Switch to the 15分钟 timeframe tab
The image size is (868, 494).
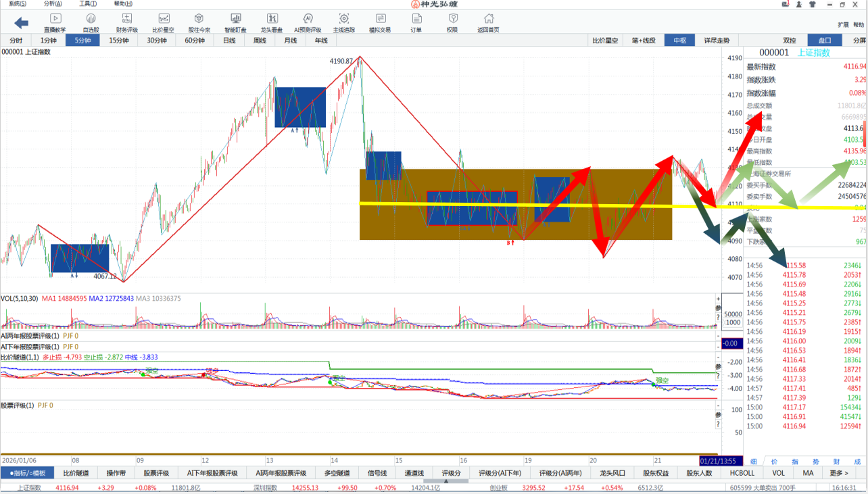pyautogui.click(x=118, y=41)
